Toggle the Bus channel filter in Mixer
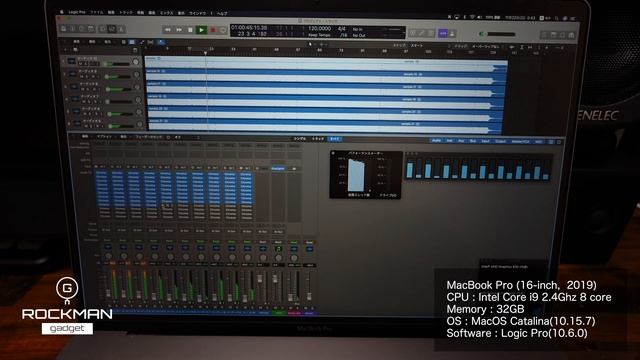 pyautogui.click(x=473, y=141)
